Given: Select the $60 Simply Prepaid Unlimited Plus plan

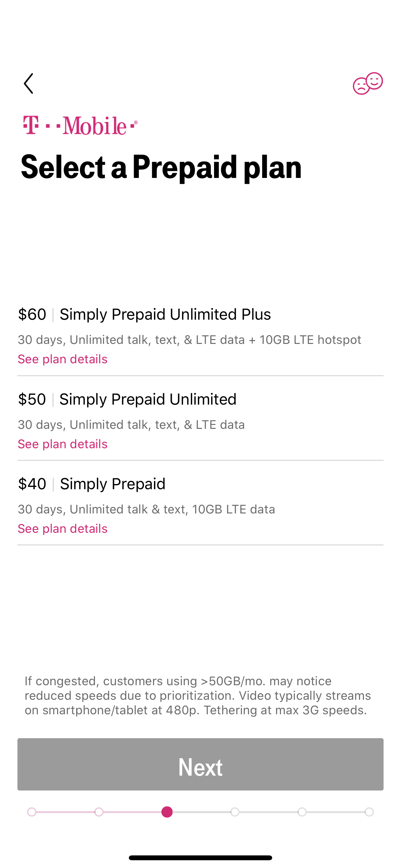Looking at the screenshot, I should pos(165,315).
